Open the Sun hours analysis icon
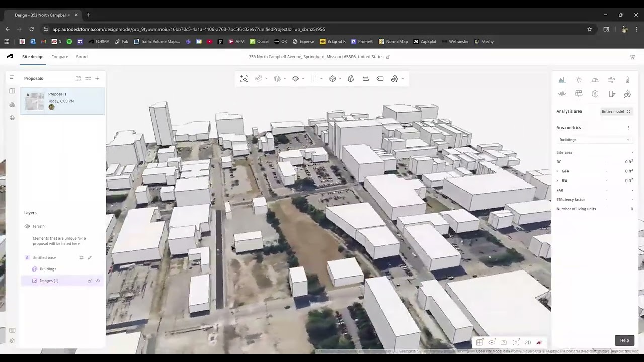This screenshot has height=362, width=644. [x=579, y=80]
